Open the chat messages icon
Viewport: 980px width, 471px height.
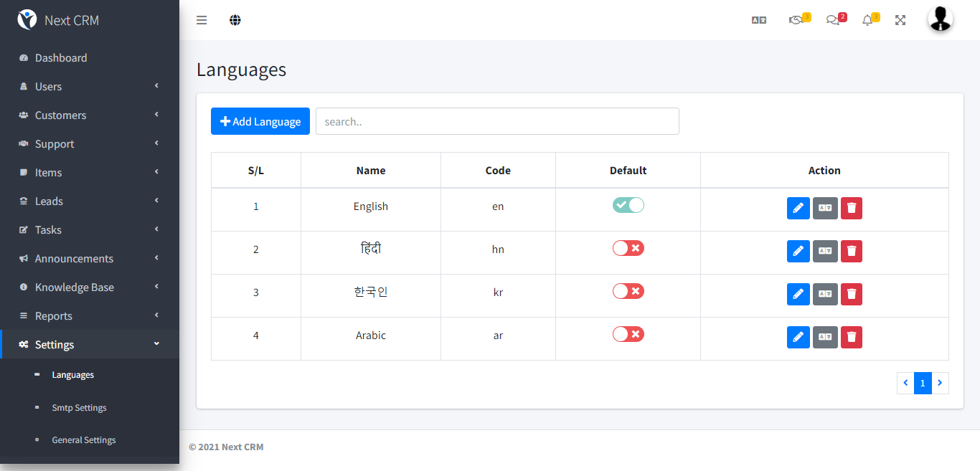point(832,20)
